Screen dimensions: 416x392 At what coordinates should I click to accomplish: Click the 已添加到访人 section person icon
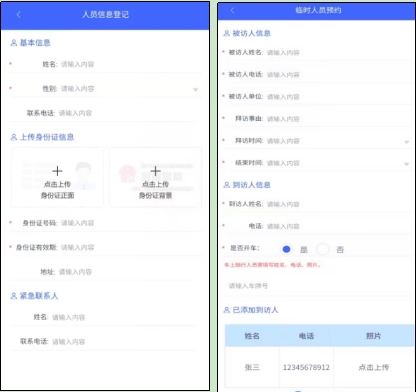click(x=227, y=310)
